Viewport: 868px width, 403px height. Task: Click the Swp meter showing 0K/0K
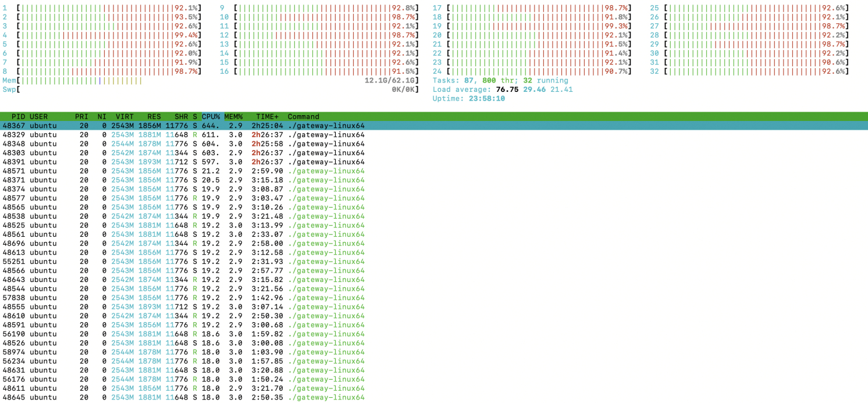[x=211, y=90]
